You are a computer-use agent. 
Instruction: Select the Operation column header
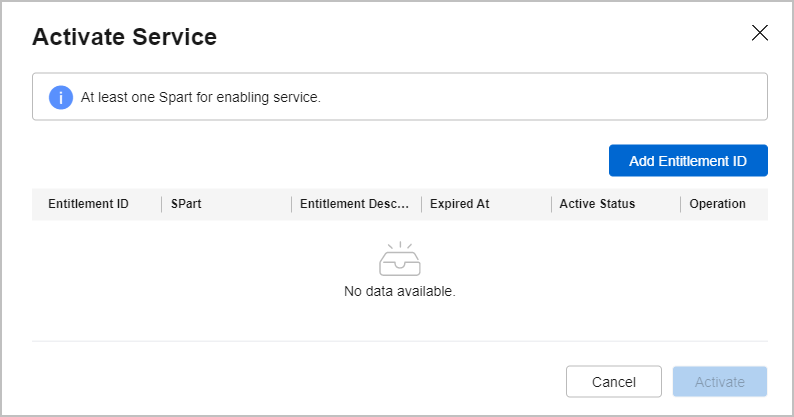tap(718, 204)
